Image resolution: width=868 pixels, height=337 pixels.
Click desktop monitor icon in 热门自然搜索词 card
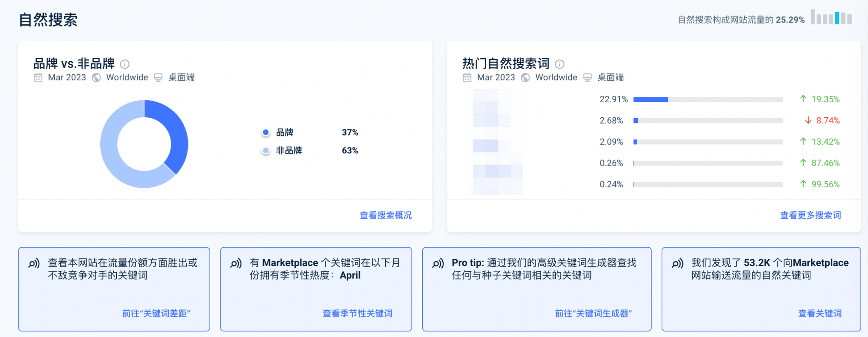coord(587,78)
